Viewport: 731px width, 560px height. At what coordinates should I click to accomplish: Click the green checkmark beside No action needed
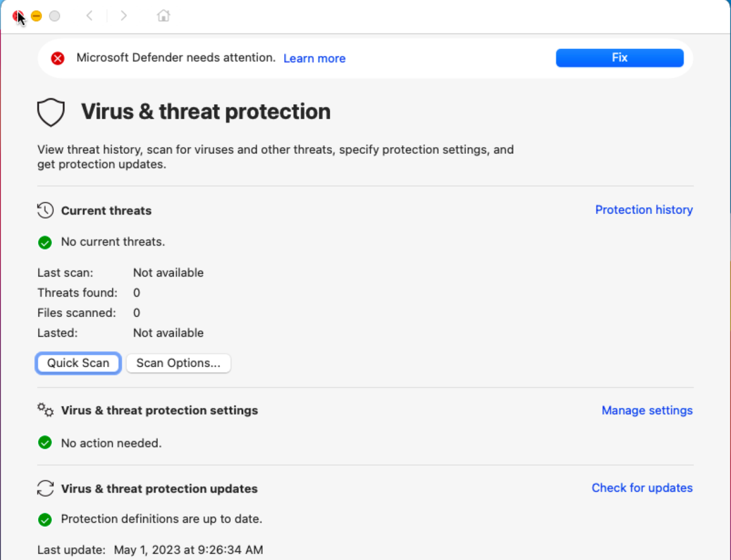click(45, 443)
